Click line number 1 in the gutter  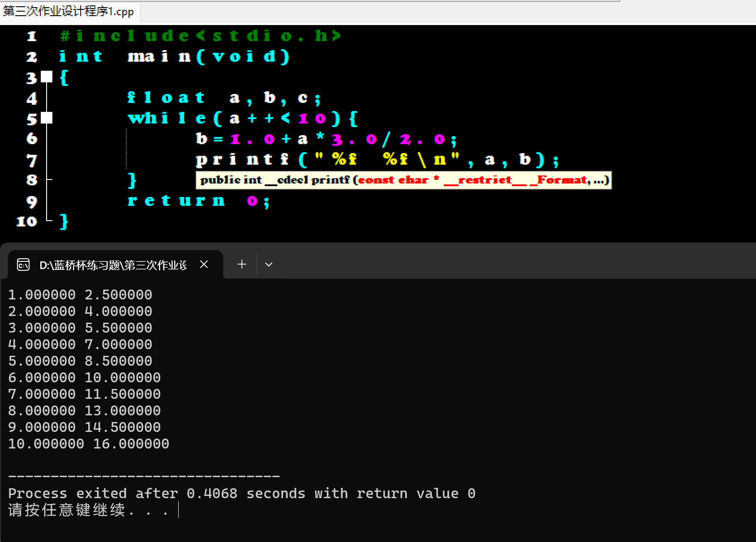(x=31, y=36)
